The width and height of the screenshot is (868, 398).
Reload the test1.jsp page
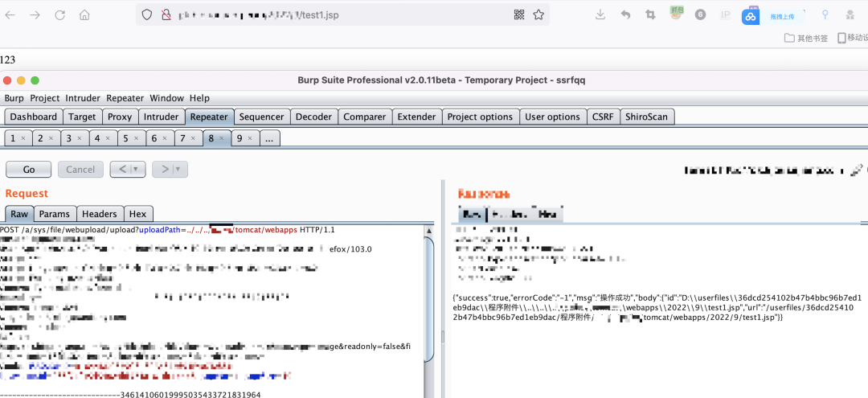coord(59,15)
